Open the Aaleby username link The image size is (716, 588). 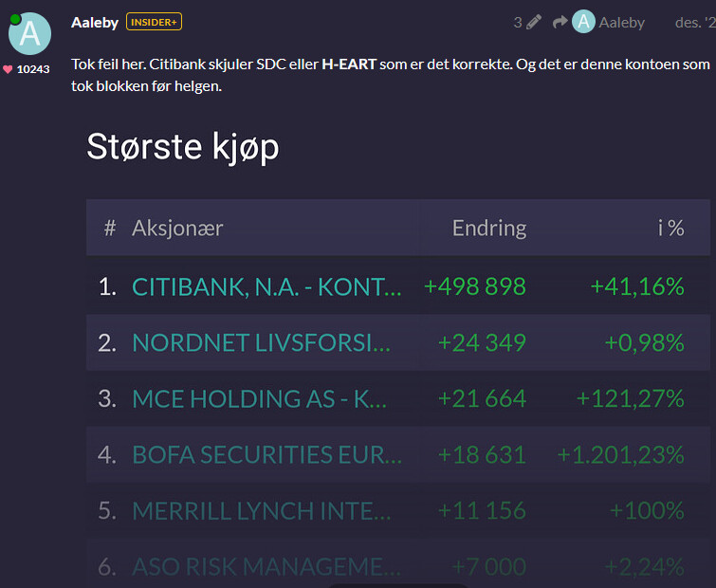click(94, 22)
